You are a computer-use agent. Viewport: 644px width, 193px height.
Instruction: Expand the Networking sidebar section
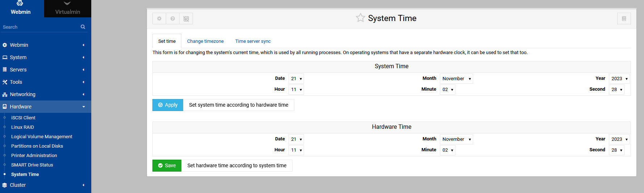coord(45,94)
